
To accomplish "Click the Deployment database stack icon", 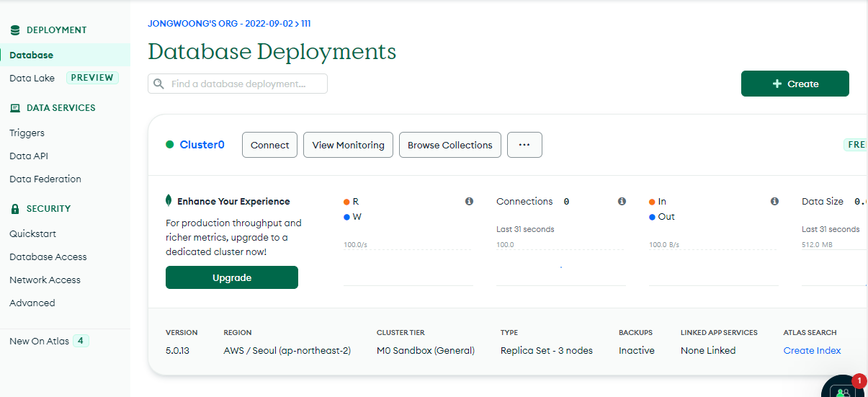I will pyautogui.click(x=15, y=30).
